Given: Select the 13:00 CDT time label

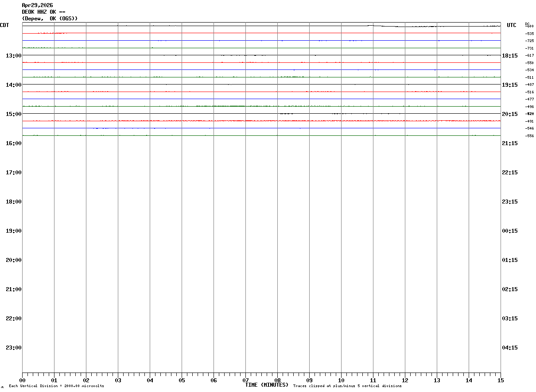Looking at the screenshot, I should [13, 56].
